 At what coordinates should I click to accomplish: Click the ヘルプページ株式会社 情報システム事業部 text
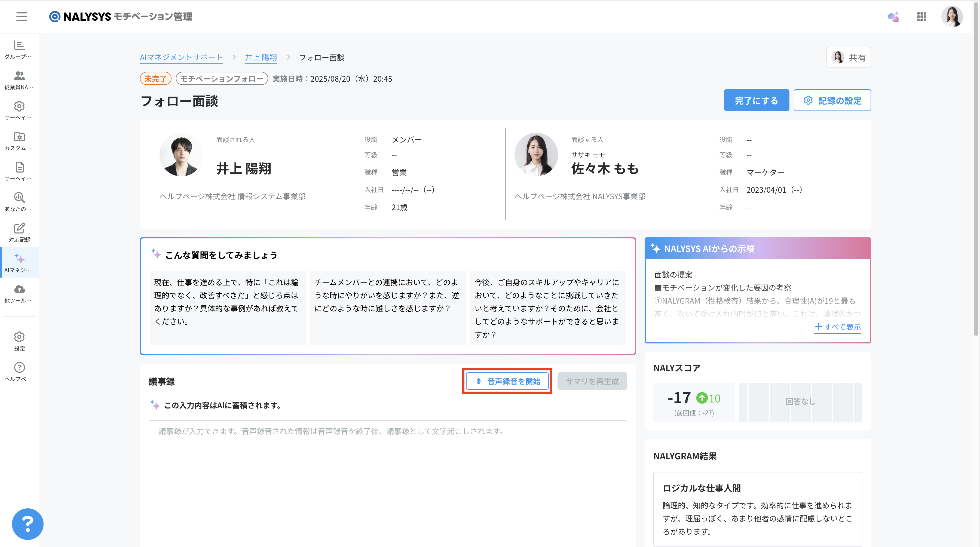coord(232,196)
